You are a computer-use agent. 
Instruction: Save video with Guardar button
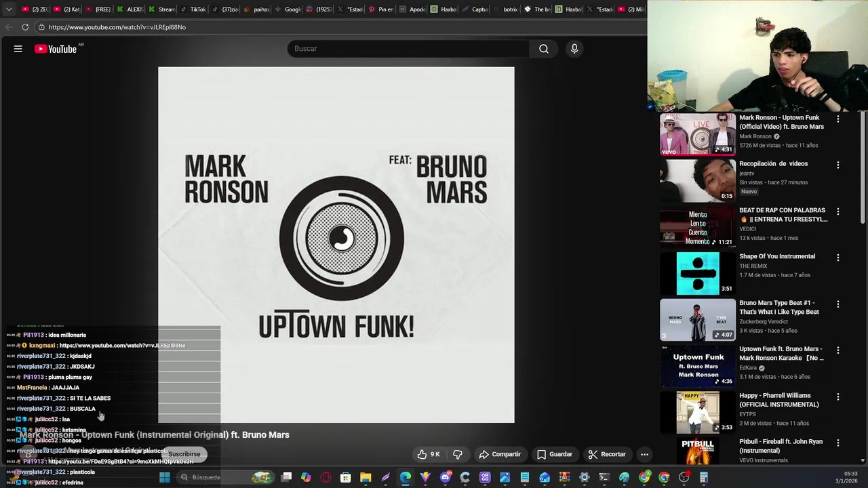tap(555, 454)
